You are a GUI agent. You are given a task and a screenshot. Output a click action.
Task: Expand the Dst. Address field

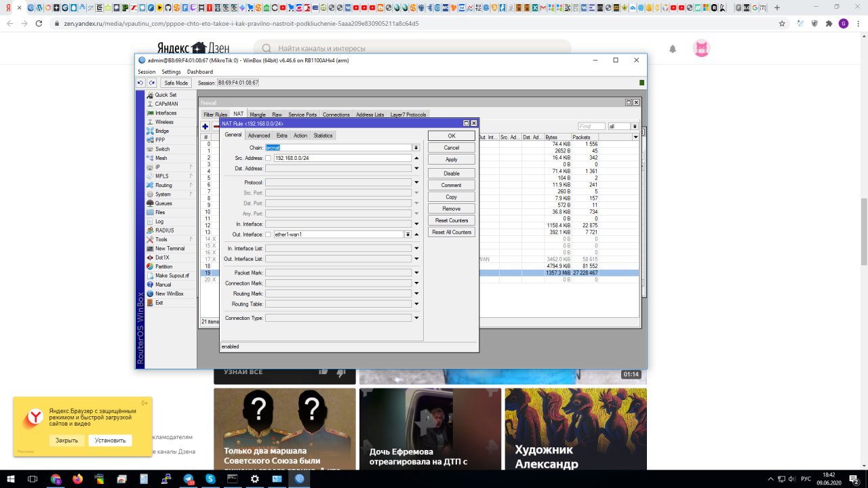pyautogui.click(x=416, y=168)
